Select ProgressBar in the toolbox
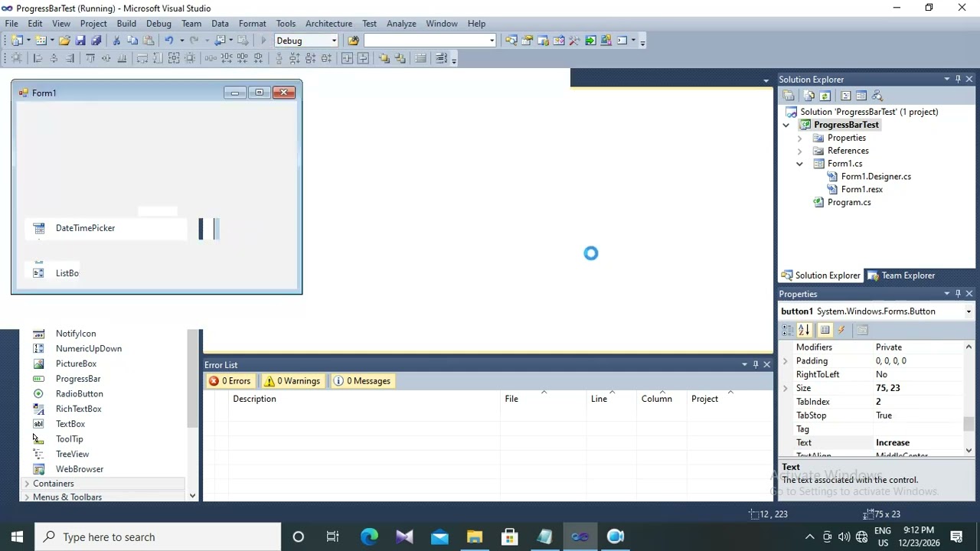This screenshot has width=980, height=551. tap(78, 379)
